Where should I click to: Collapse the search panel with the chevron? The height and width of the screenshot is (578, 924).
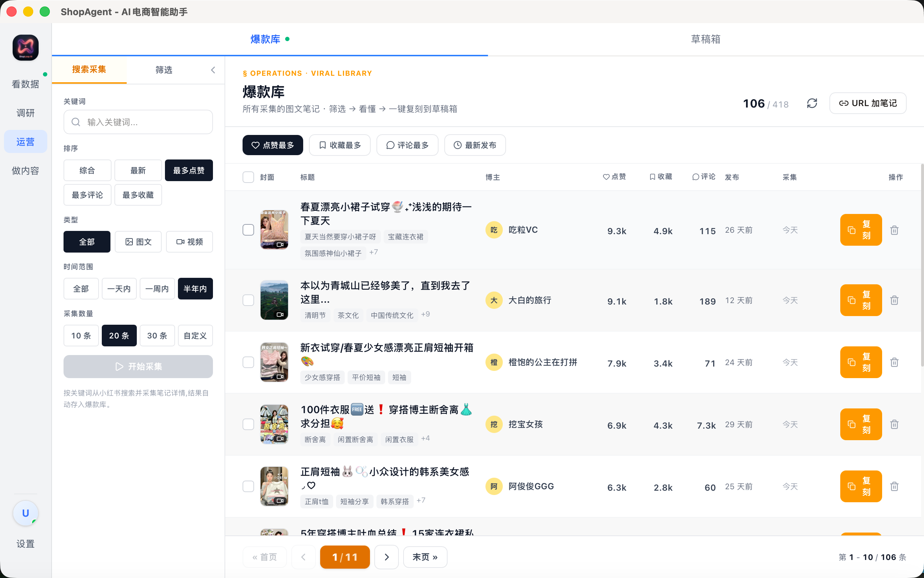click(x=213, y=70)
